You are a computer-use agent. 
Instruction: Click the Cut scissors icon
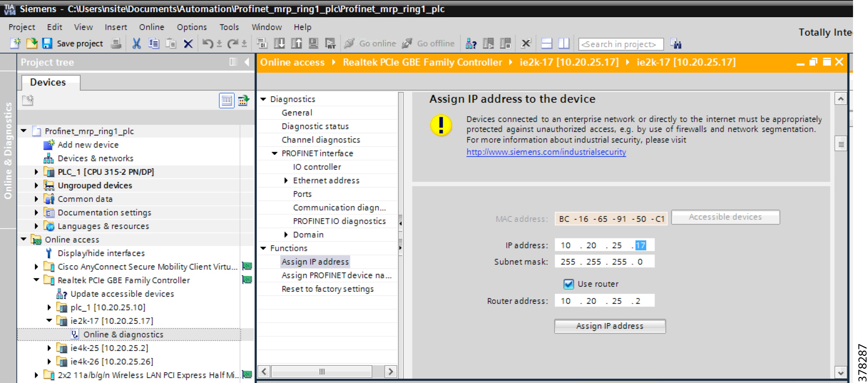click(136, 44)
